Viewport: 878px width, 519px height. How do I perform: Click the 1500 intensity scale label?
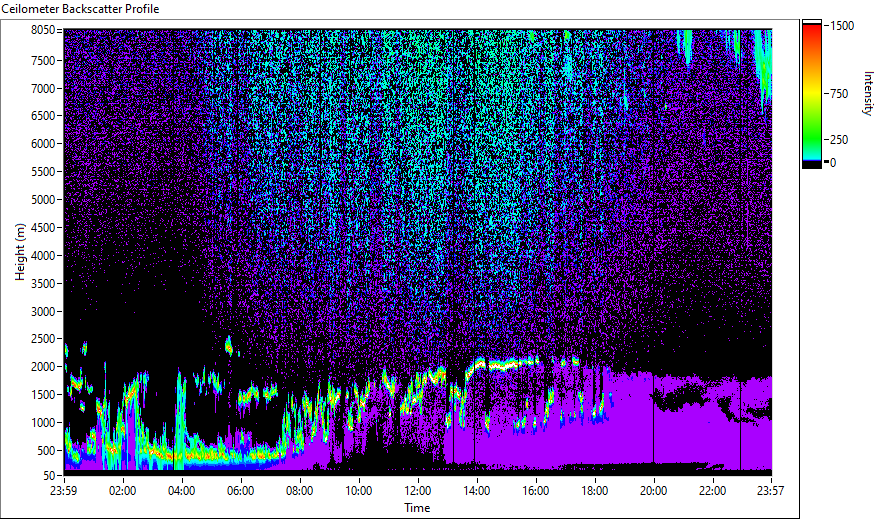(x=842, y=26)
